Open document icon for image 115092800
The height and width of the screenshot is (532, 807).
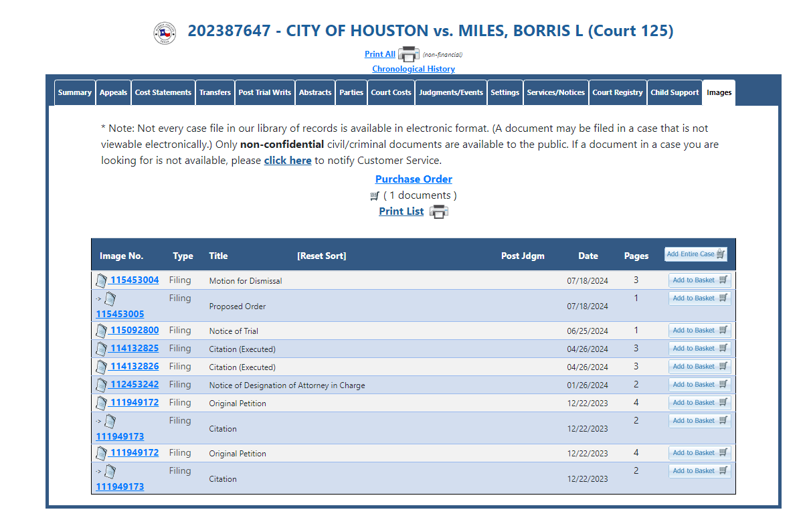[102, 331]
